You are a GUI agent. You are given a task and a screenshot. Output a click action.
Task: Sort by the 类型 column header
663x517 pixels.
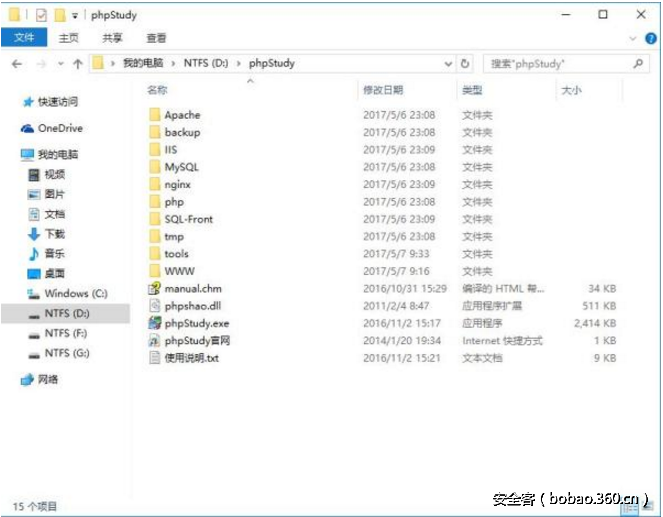pos(472,90)
